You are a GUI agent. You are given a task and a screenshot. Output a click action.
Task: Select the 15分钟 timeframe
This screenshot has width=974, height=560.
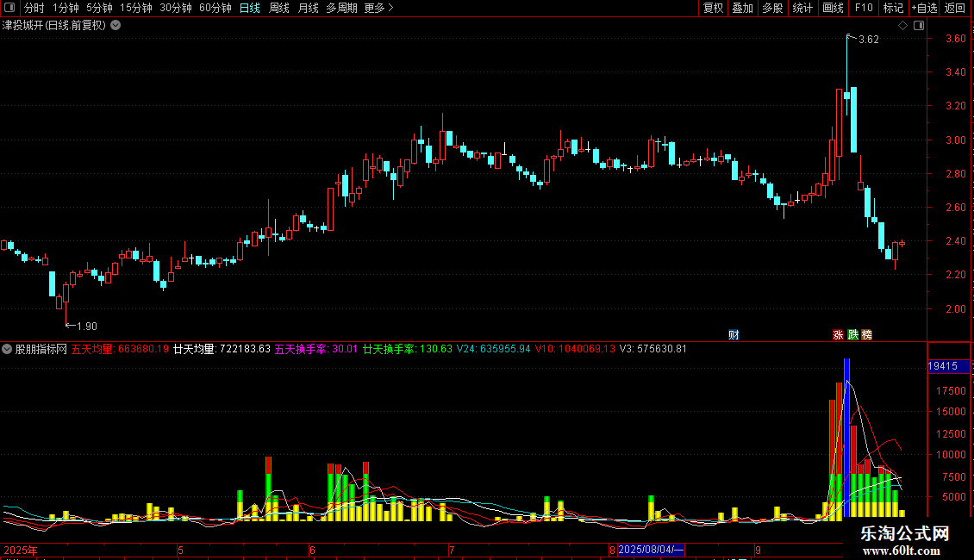(136, 8)
